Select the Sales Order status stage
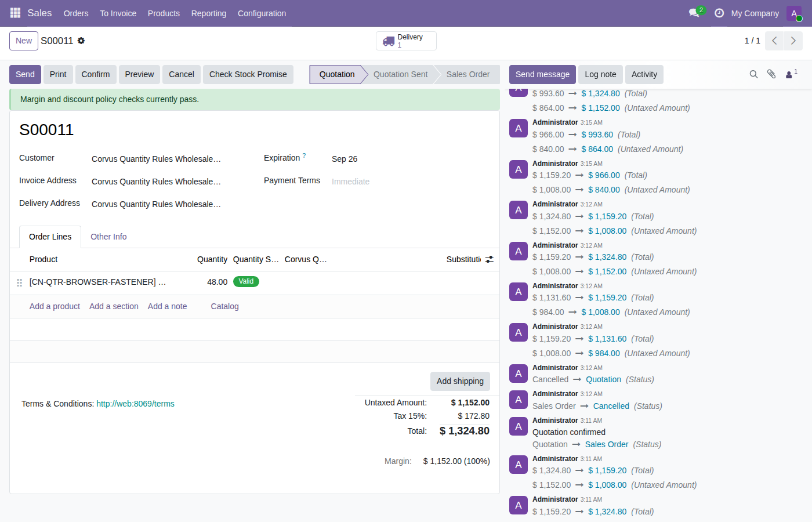 coord(468,74)
